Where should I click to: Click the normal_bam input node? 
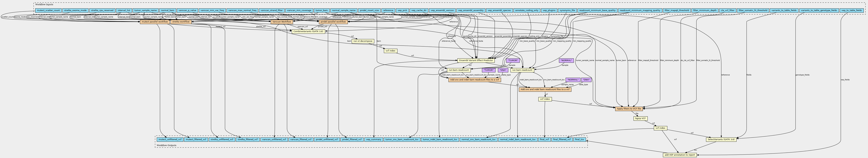(168, 10)
